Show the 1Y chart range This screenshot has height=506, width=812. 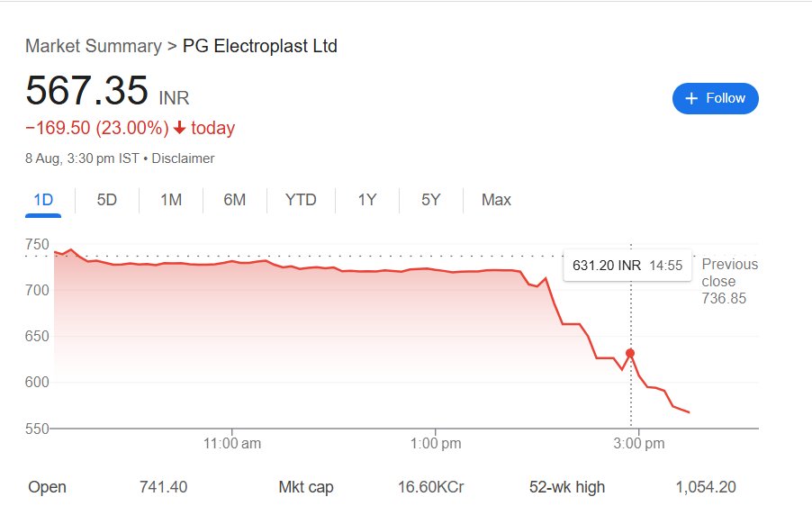click(x=366, y=200)
